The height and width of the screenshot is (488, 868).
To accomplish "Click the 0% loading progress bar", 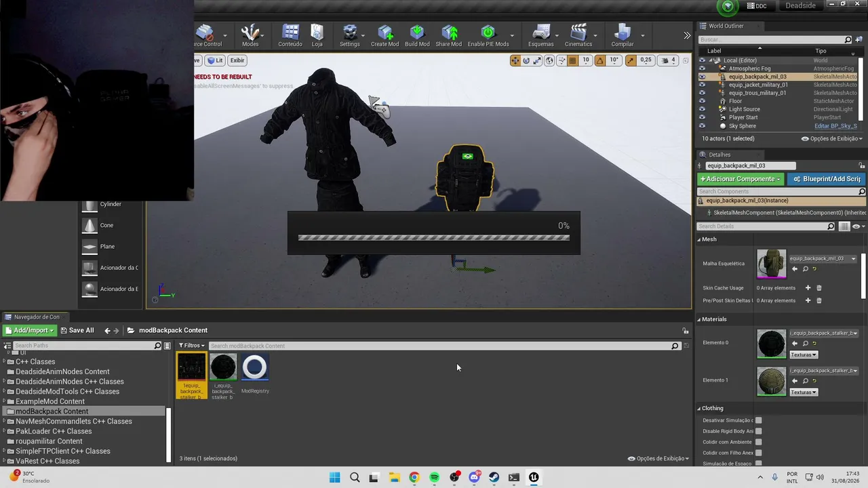I will pos(434,238).
